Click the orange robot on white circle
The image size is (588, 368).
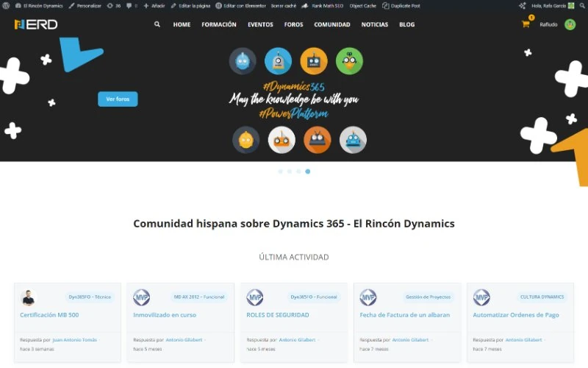pyautogui.click(x=282, y=140)
